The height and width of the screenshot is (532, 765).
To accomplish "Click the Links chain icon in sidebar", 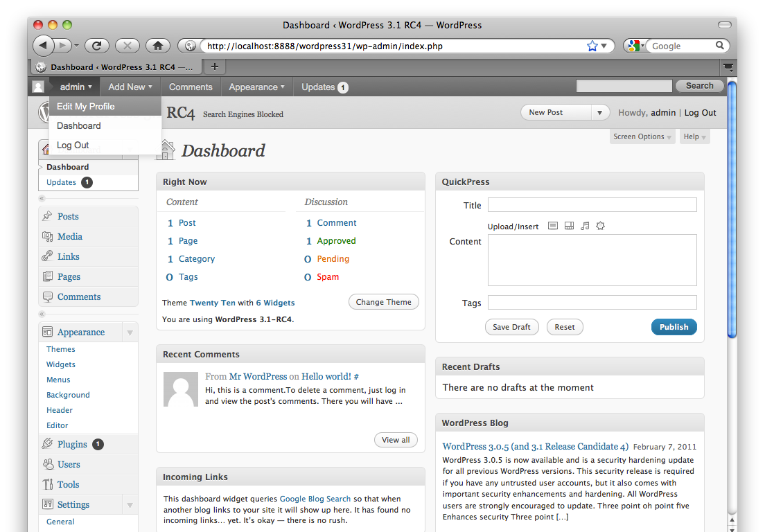I will (x=47, y=256).
